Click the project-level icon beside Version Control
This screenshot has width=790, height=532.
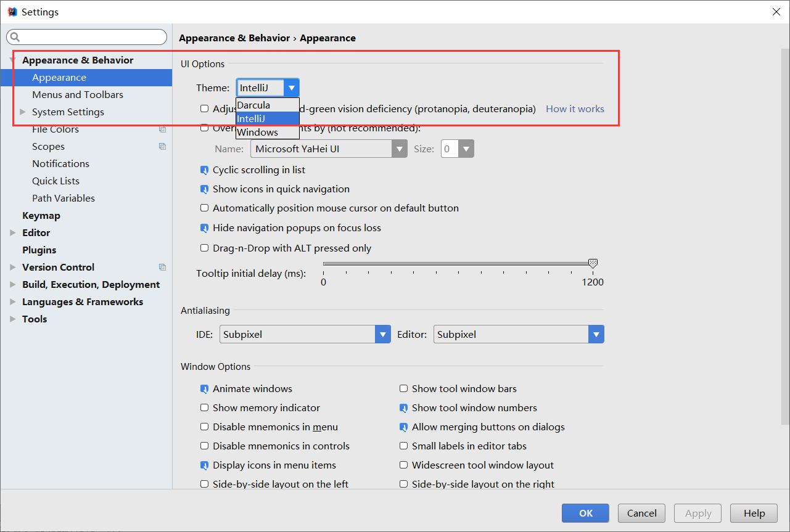pyautogui.click(x=162, y=268)
